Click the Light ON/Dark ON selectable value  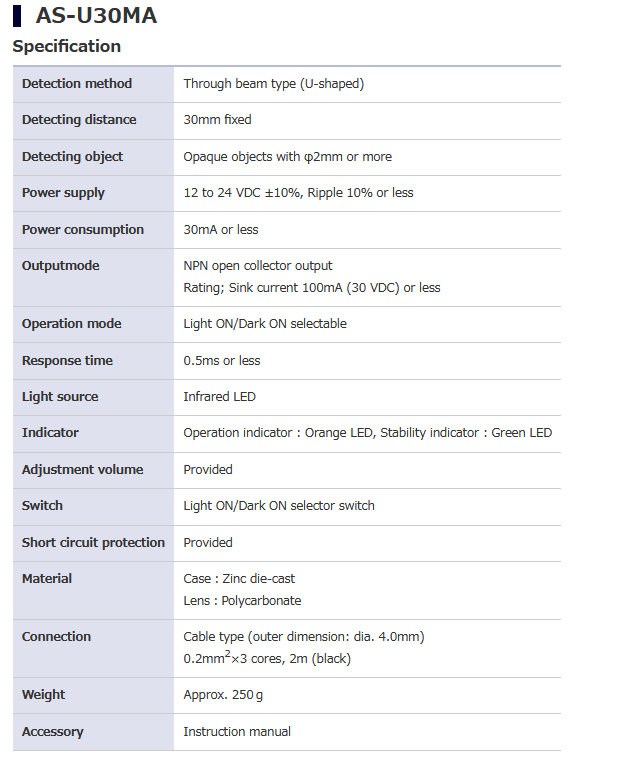[264, 324]
